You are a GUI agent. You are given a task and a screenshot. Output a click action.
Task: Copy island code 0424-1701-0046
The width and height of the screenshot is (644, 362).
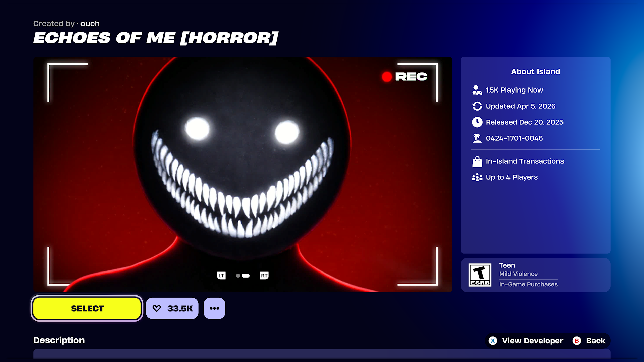click(x=514, y=138)
